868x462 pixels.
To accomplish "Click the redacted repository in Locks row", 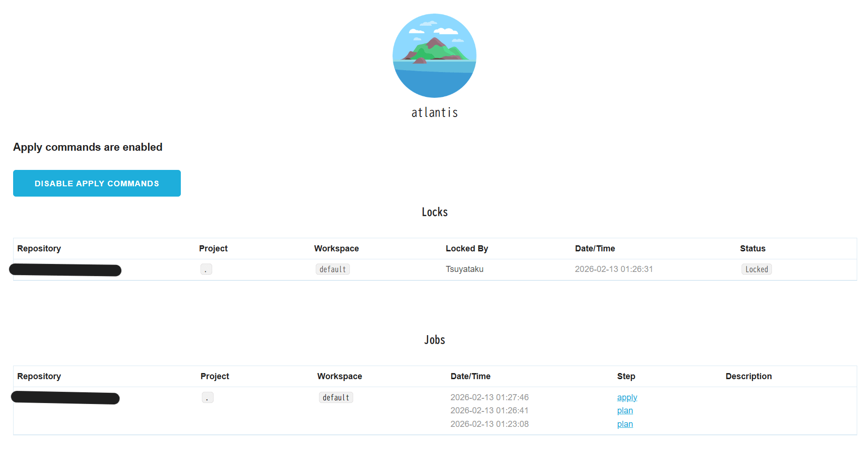I will tap(65, 270).
